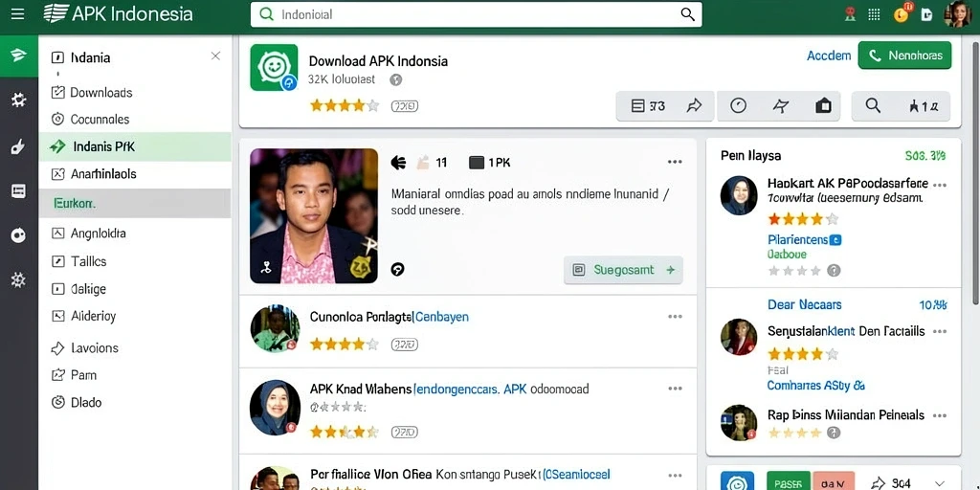Expand chevron at bottom right panel

pos(939,483)
